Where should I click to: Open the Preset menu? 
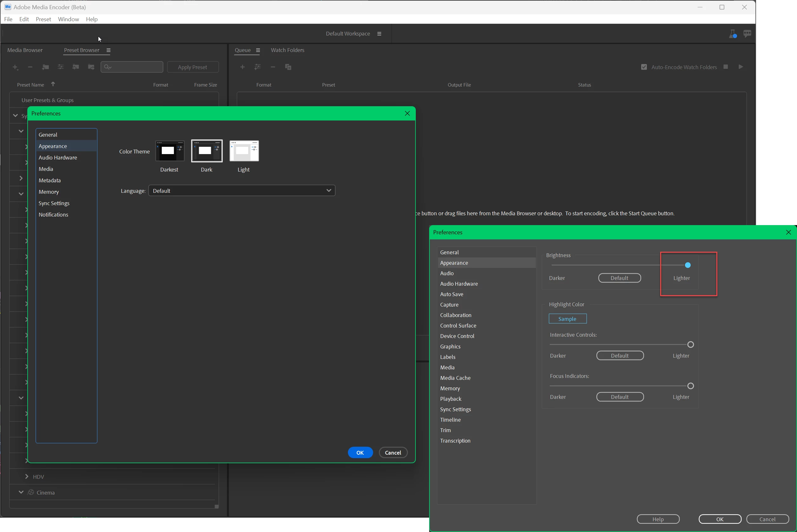pos(43,19)
